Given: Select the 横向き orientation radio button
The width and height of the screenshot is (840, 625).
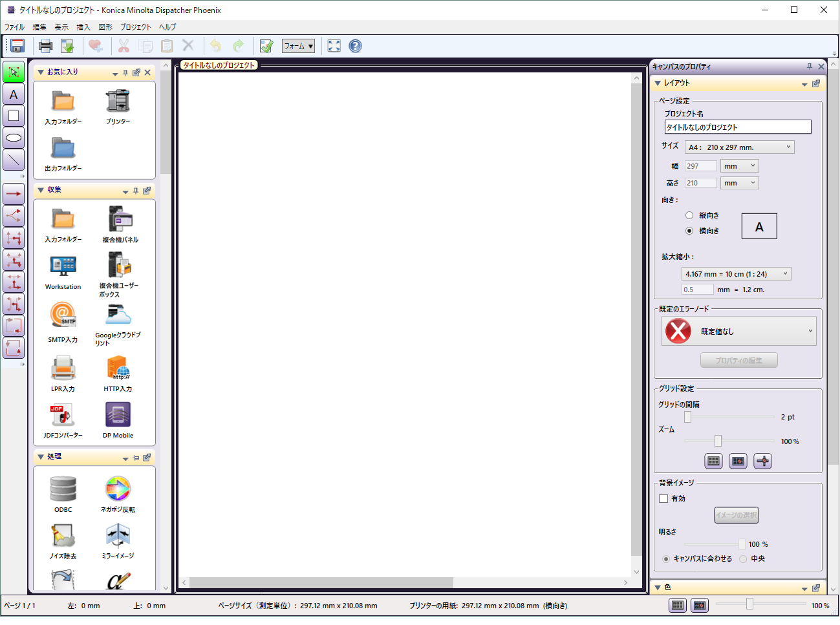Looking at the screenshot, I should point(689,231).
